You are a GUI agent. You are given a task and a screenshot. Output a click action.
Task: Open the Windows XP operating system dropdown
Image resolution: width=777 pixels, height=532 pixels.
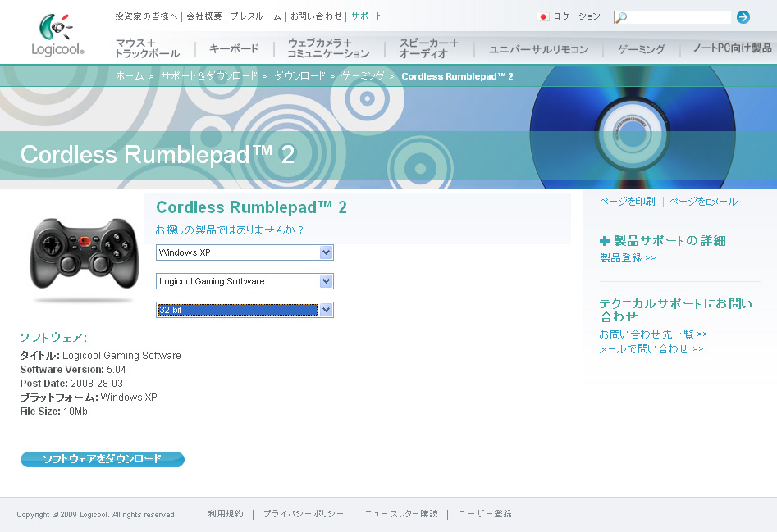tap(245, 252)
